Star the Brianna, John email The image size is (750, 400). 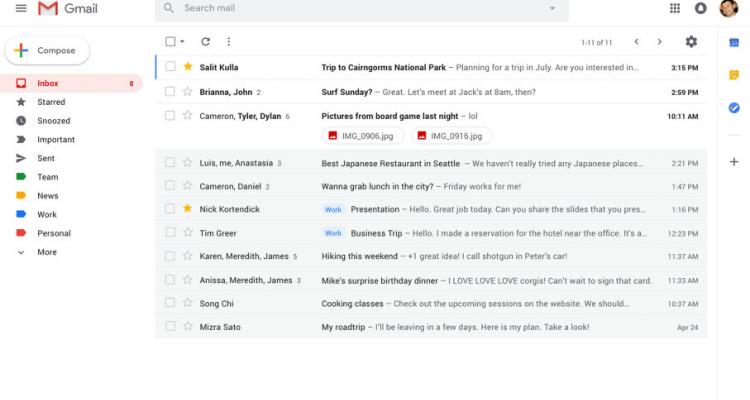pyautogui.click(x=187, y=91)
